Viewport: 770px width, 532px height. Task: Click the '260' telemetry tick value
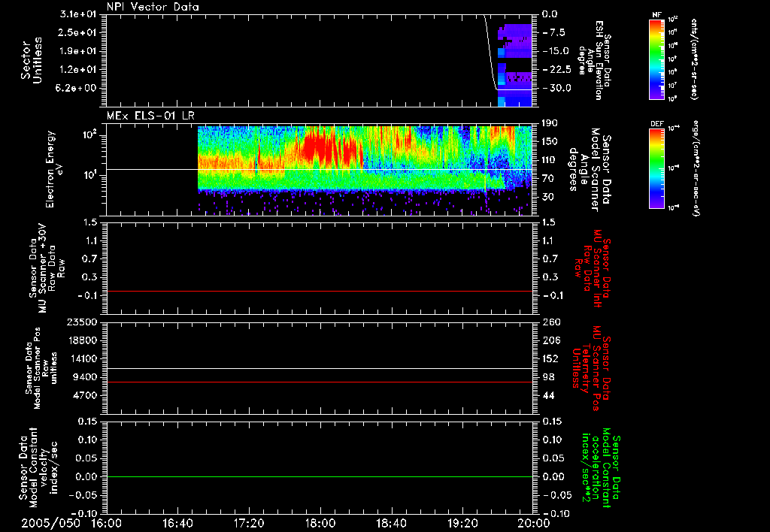pos(551,322)
